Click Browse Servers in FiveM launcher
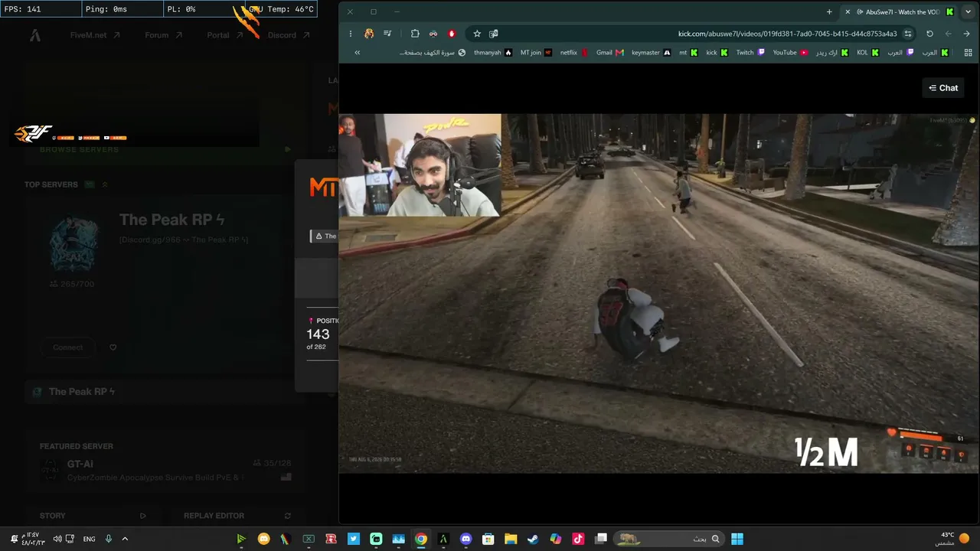This screenshot has height=551, width=980. (79, 149)
